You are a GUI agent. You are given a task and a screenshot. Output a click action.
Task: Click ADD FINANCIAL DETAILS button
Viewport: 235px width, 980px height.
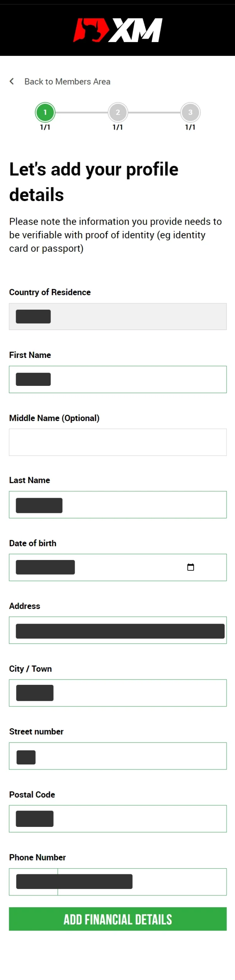[x=118, y=919]
